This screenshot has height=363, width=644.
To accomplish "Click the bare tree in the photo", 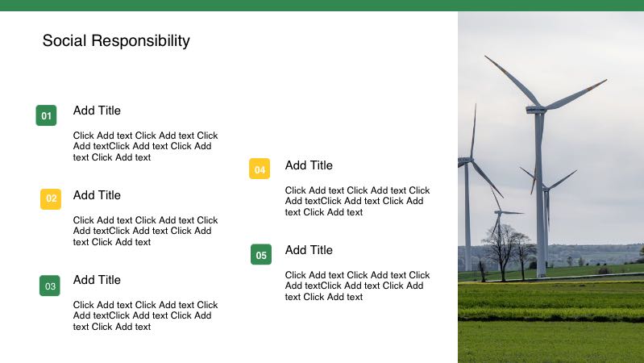I will (501, 248).
